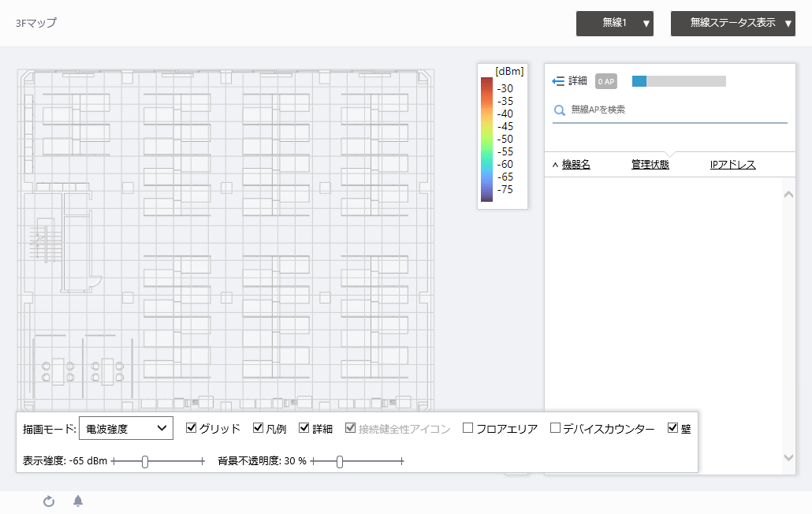Toggle the 凡例 checkbox
The width and height of the screenshot is (812, 514).
point(258,427)
